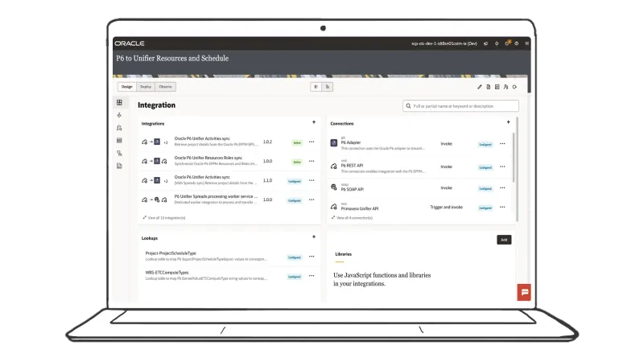
Task: Open the notification icon with orange badge
Action: (507, 43)
